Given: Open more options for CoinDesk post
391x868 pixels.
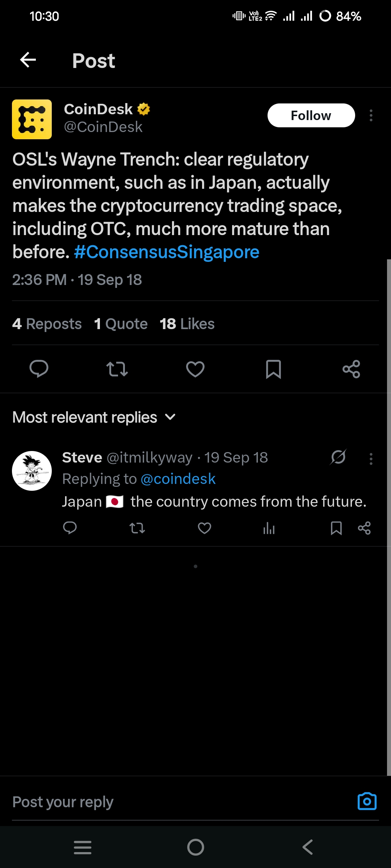Looking at the screenshot, I should click(x=371, y=115).
